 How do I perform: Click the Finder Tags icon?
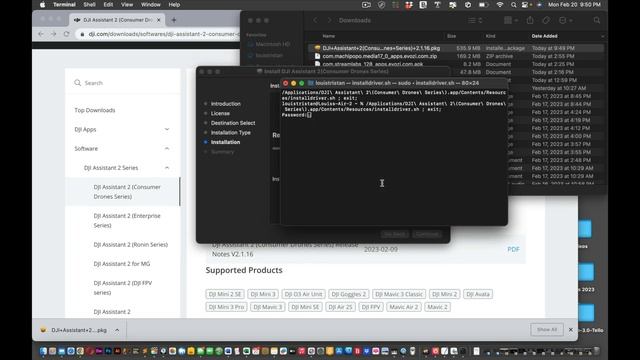546,20
